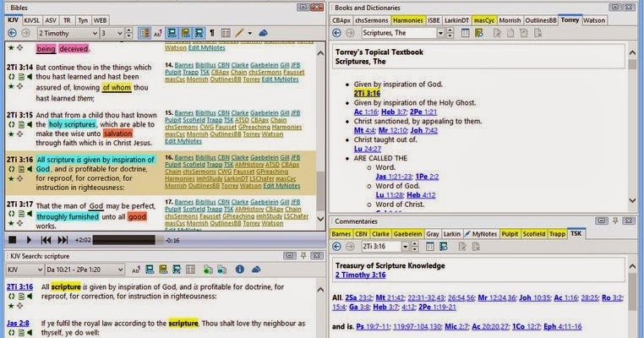Select the highlighter pencil tool

(239, 33)
